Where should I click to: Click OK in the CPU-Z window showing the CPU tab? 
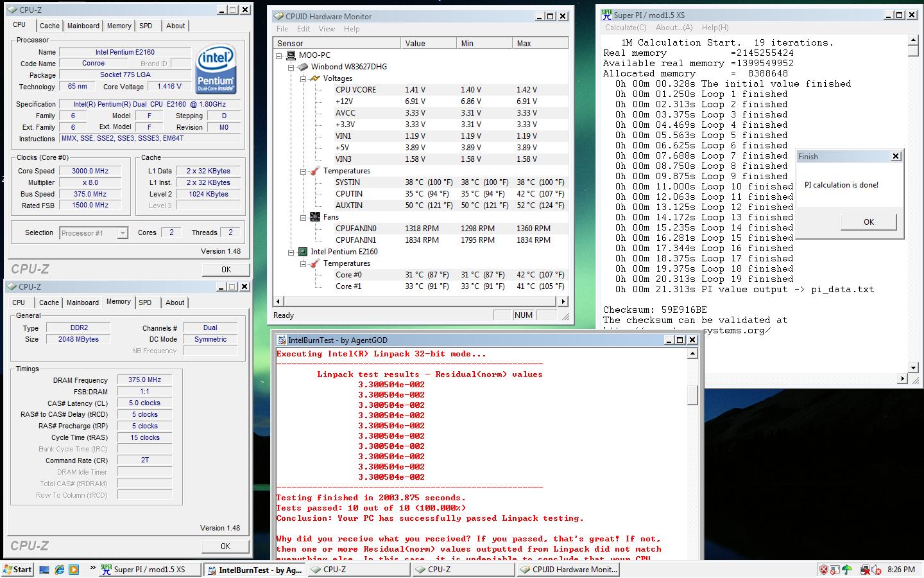coord(226,269)
